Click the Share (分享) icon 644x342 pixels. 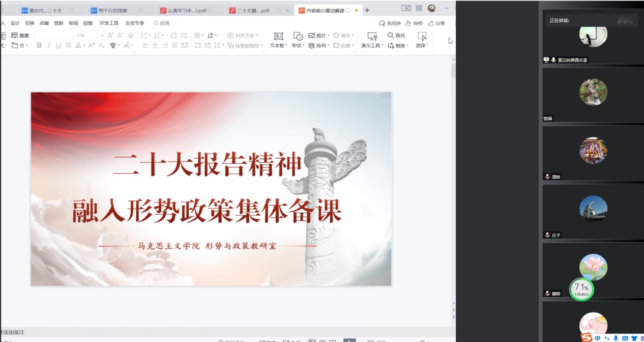pos(431,23)
